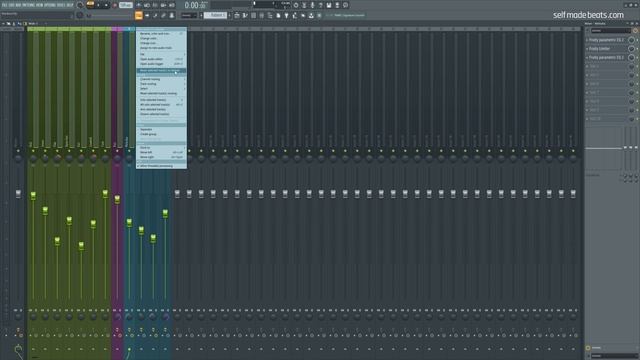Image resolution: width=640 pixels, height=360 pixels.
Task: Open the Pattern 1 selector
Action: [x=215, y=16]
